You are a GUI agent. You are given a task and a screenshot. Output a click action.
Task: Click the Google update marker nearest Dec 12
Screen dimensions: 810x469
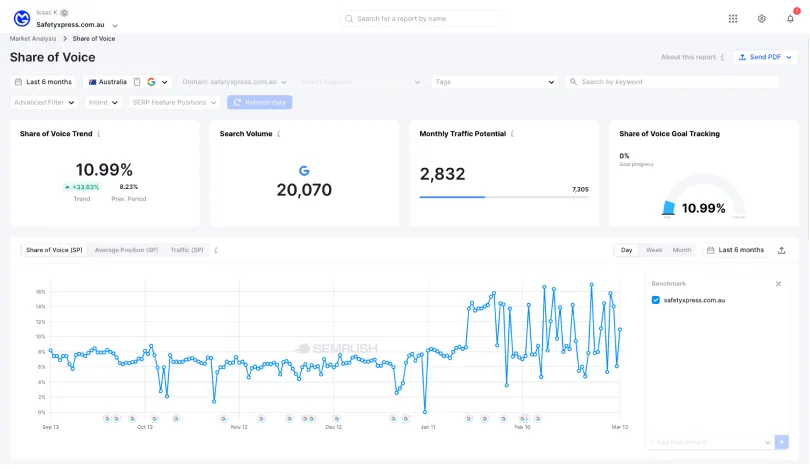point(337,419)
